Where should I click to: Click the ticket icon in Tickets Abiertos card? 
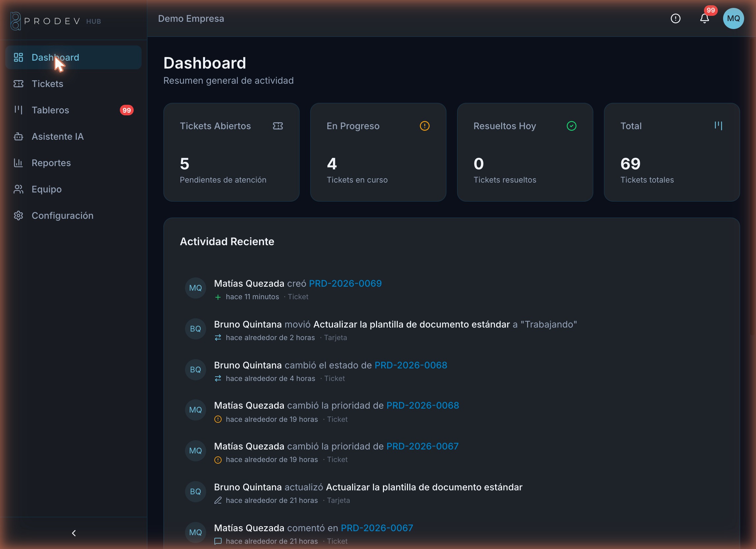[x=278, y=126]
